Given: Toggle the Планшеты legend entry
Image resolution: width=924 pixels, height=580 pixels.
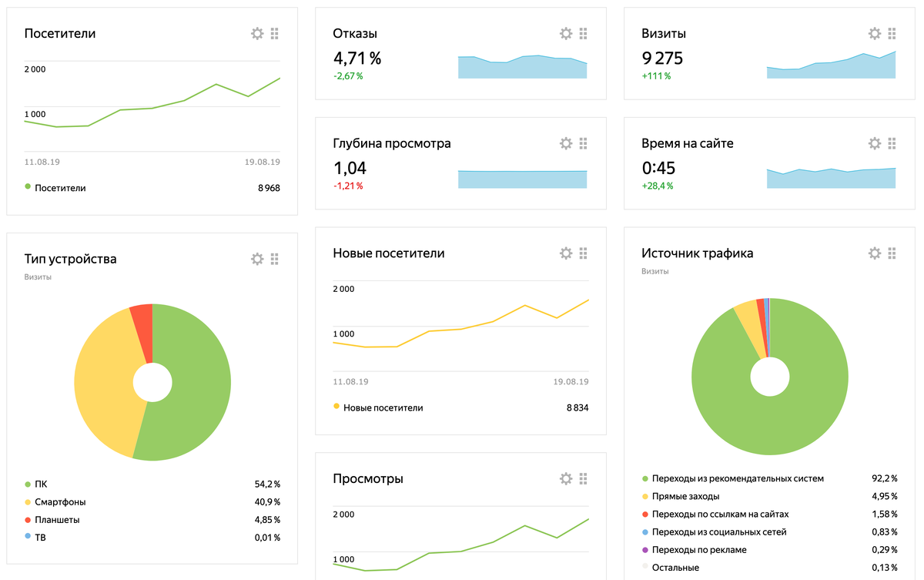Looking at the screenshot, I should 52,520.
